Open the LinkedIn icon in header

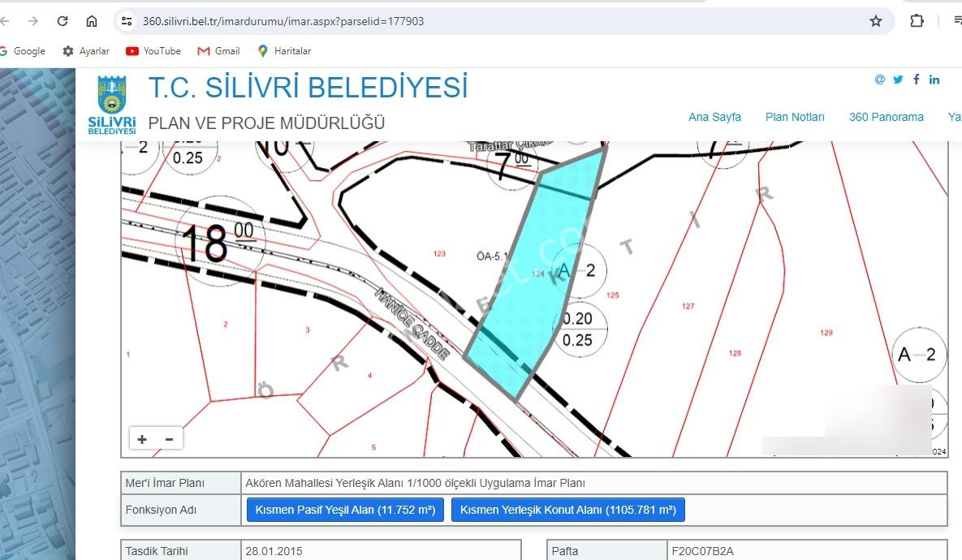coord(934,79)
